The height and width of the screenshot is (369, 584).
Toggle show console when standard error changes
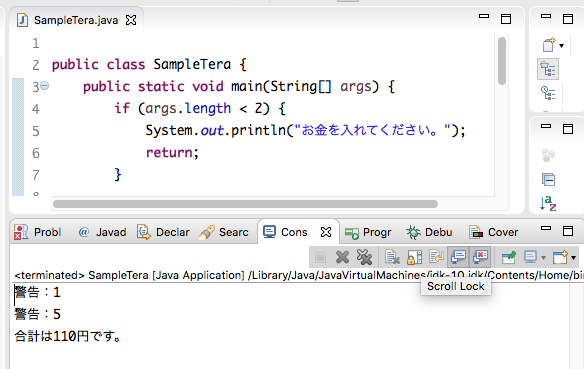tap(480, 257)
